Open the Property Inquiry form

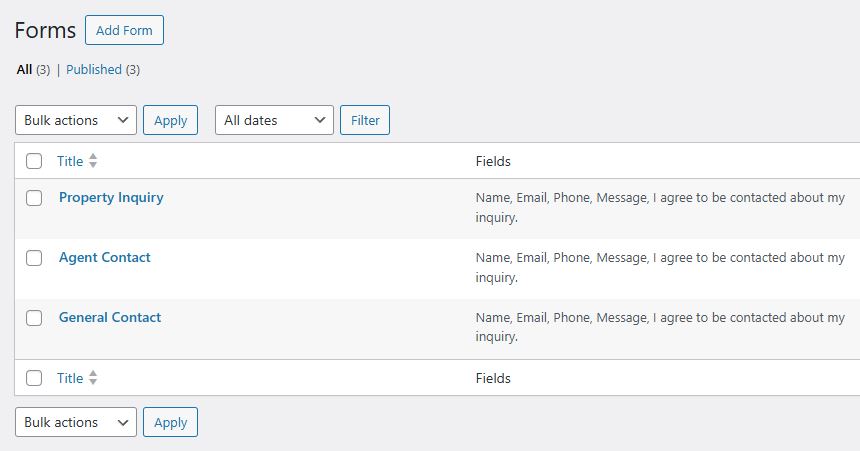click(111, 198)
